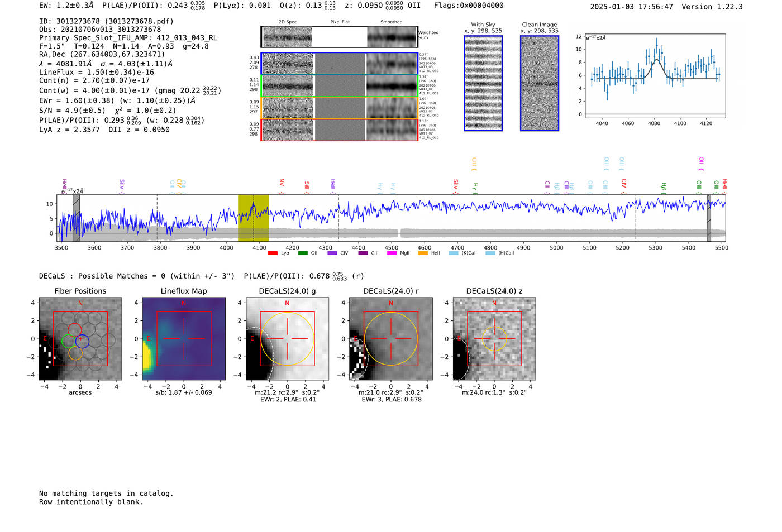
Task: Select the orange-bordered fiber 2D spectrum row
Action: click(340, 108)
